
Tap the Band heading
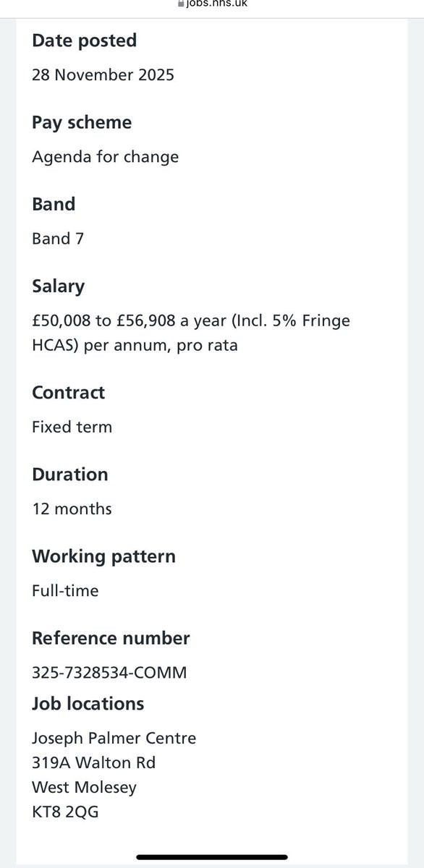tap(54, 205)
